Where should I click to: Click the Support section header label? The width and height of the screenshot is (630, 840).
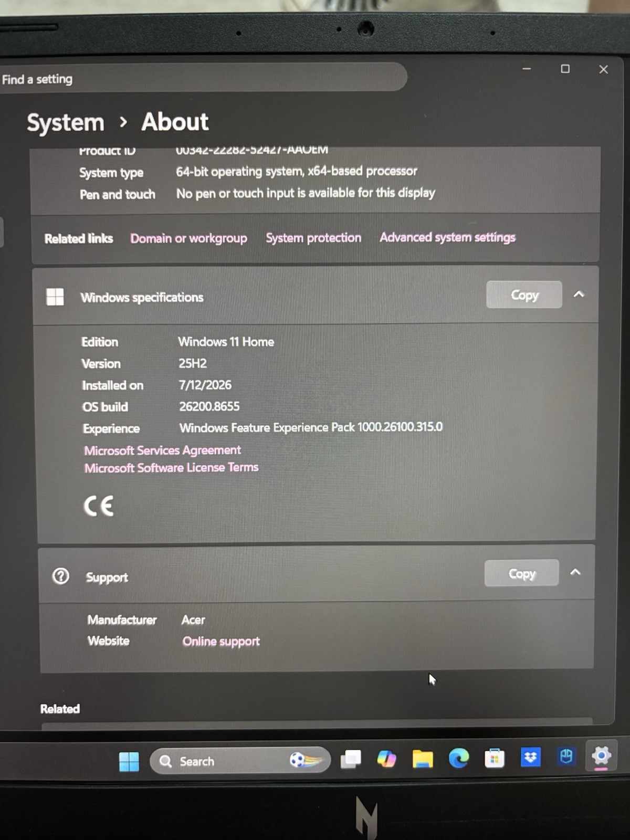tap(107, 577)
